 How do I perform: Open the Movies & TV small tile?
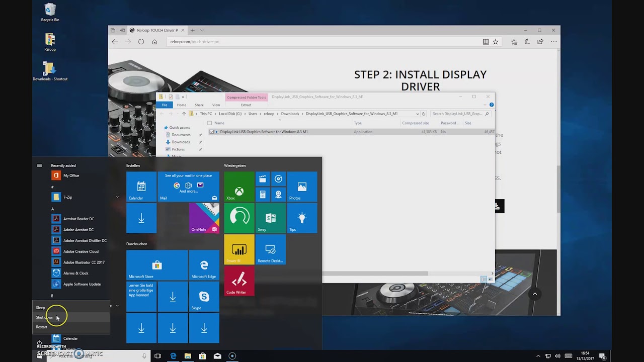coord(263,179)
